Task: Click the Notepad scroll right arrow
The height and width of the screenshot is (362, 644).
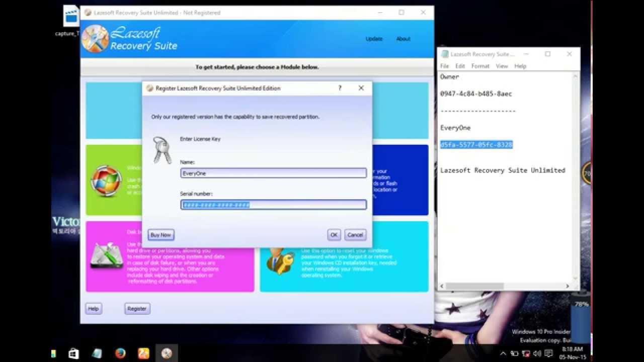Action: 568,286
